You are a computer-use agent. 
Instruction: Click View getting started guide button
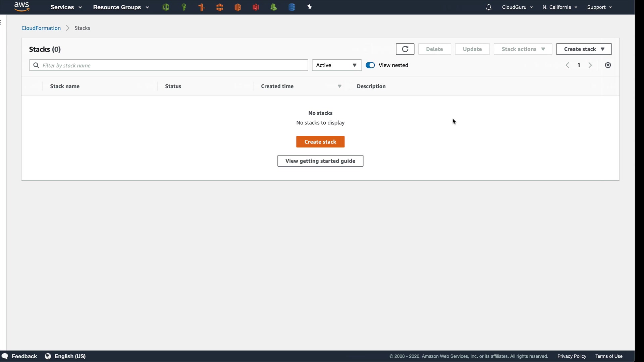point(320,161)
